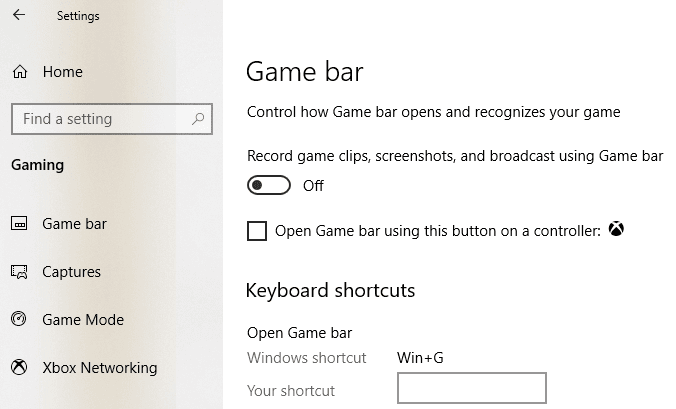
Task: Click the back arrow in Settings
Action: coord(19,15)
